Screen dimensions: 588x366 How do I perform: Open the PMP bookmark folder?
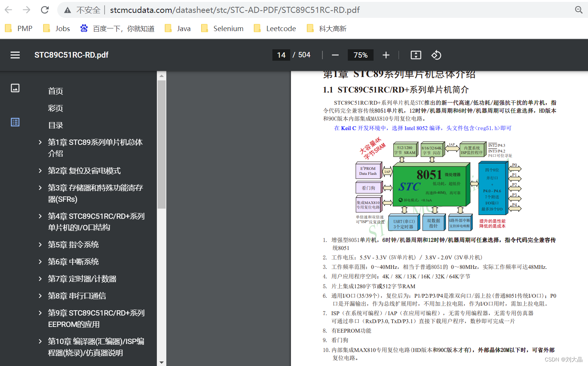point(19,28)
